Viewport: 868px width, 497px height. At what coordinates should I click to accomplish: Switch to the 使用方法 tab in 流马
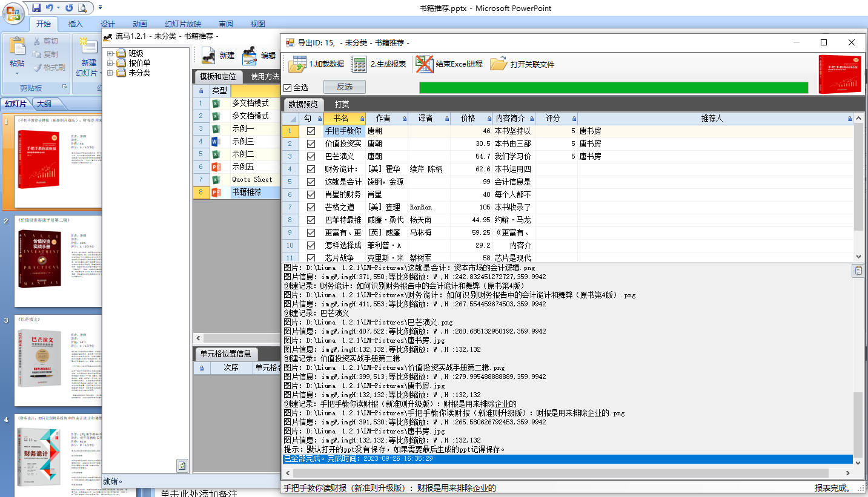click(266, 77)
